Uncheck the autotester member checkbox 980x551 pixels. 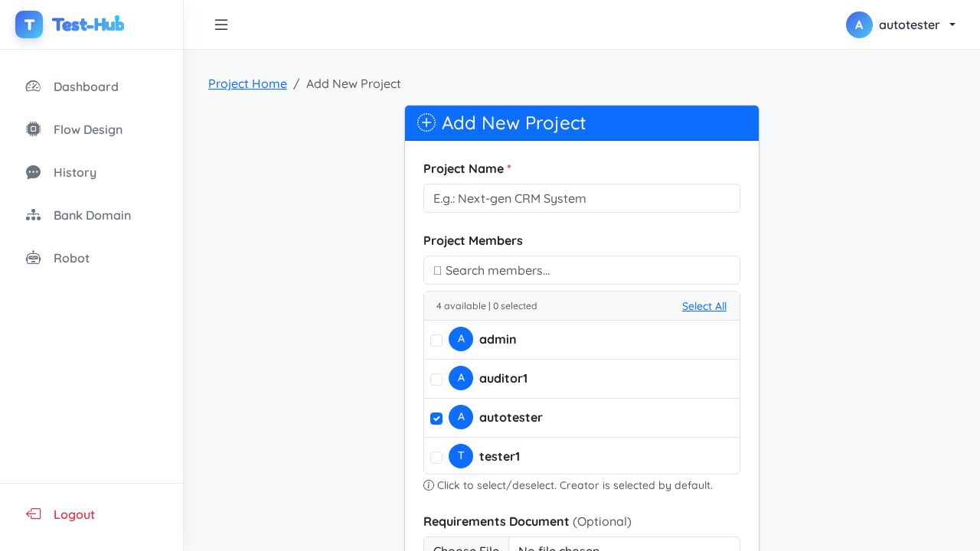click(436, 419)
